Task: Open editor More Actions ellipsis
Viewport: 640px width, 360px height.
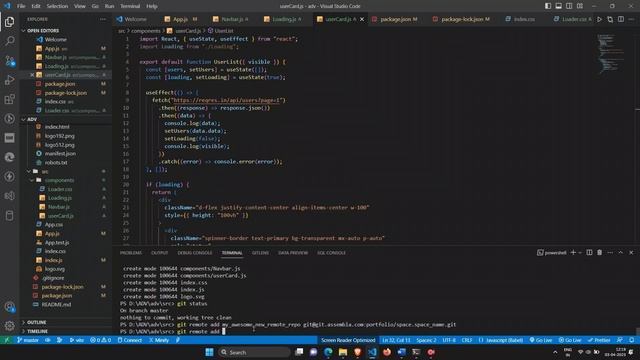Action: (631, 19)
